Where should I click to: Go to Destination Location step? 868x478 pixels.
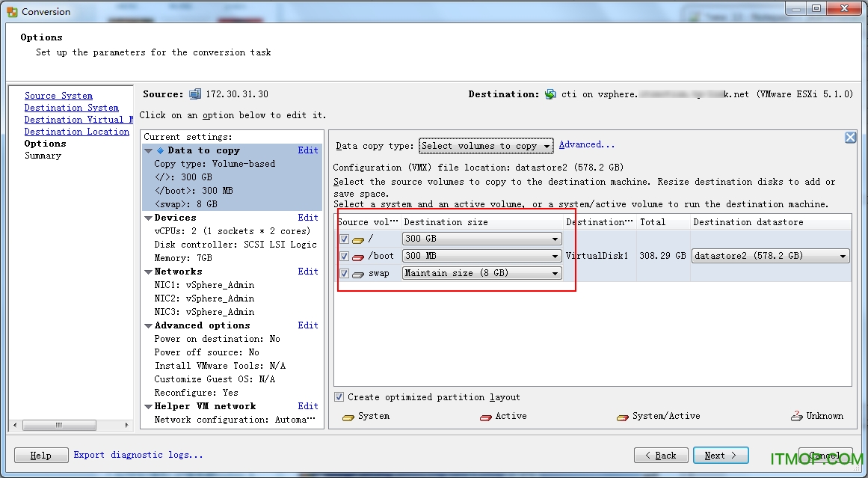76,132
